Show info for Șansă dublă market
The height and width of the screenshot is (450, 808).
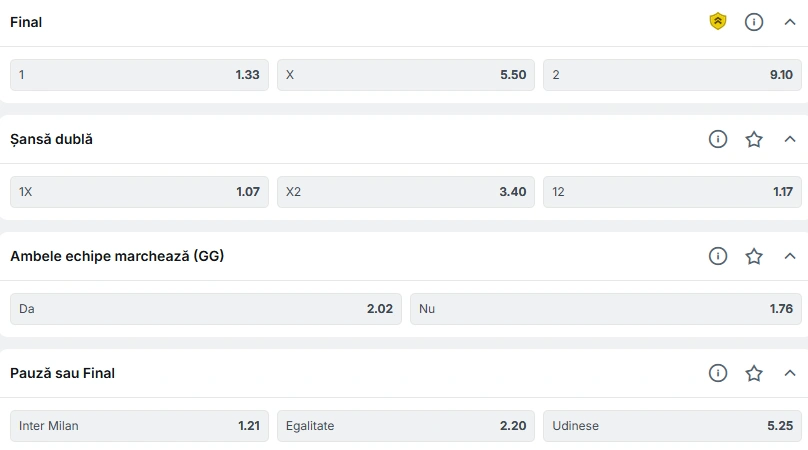(x=718, y=139)
